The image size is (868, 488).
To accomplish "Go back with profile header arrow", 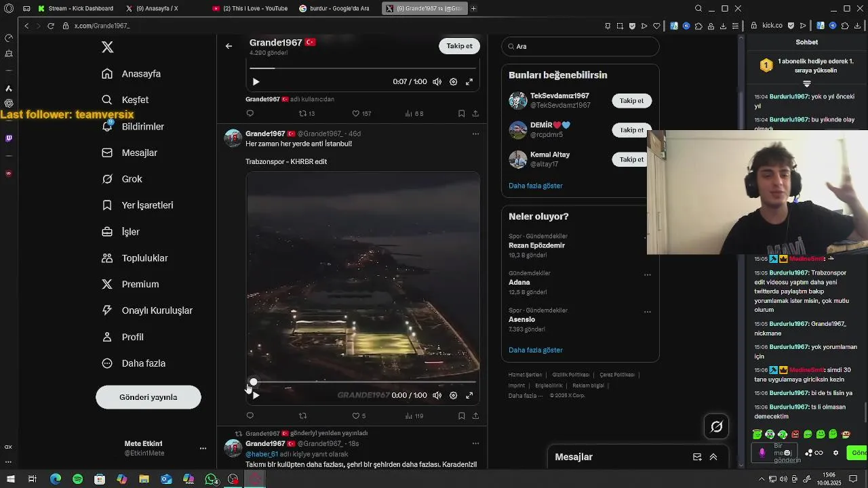I will pyautogui.click(x=229, y=46).
